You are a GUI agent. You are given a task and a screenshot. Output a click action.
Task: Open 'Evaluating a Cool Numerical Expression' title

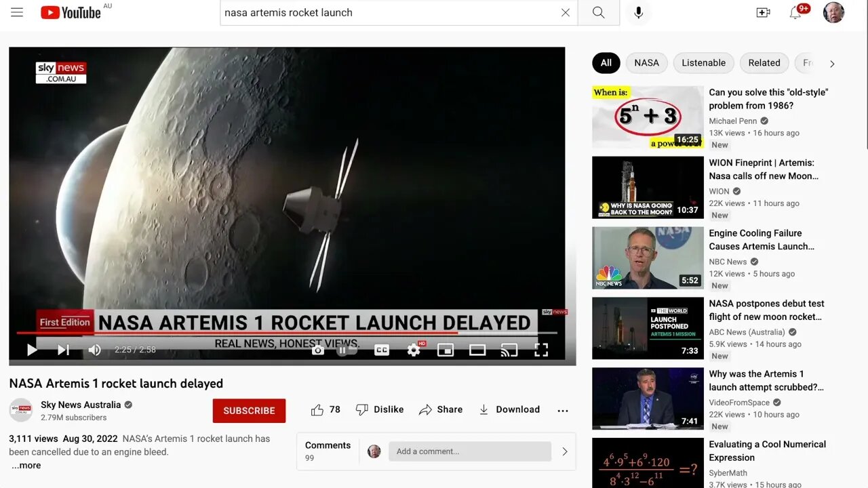pos(767,451)
